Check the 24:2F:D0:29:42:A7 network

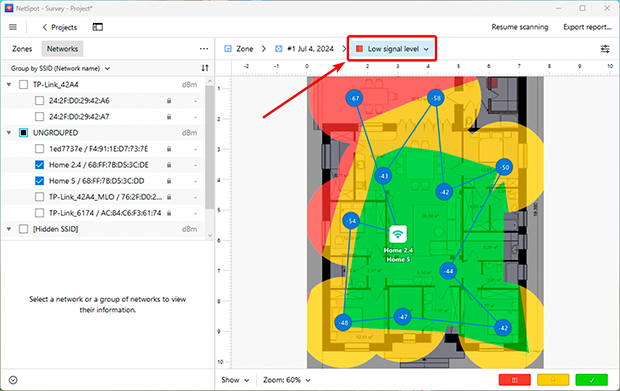click(39, 117)
